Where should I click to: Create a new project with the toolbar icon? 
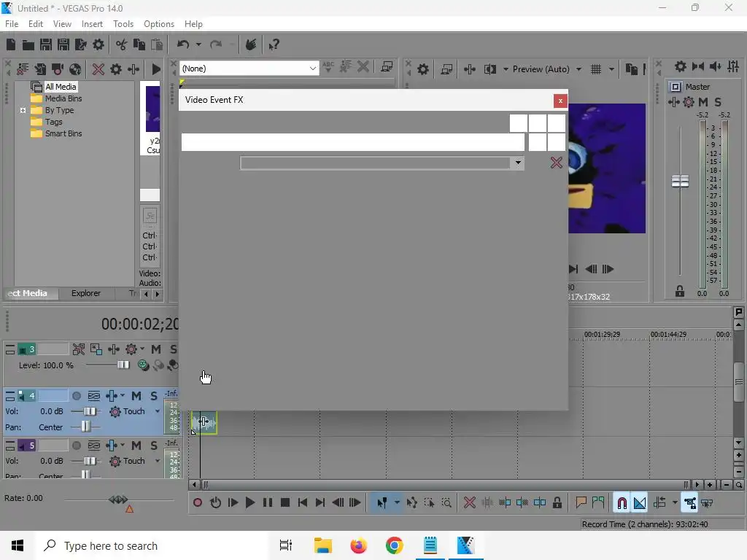pos(11,44)
